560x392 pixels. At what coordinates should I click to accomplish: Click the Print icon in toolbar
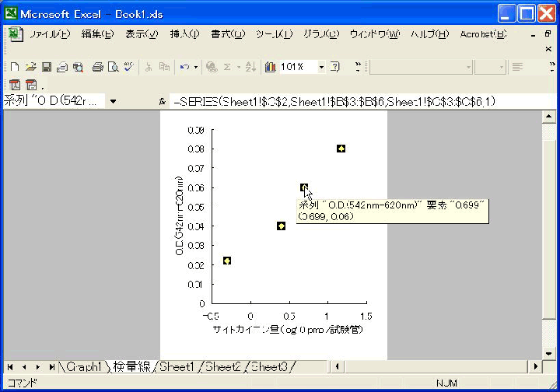98,68
